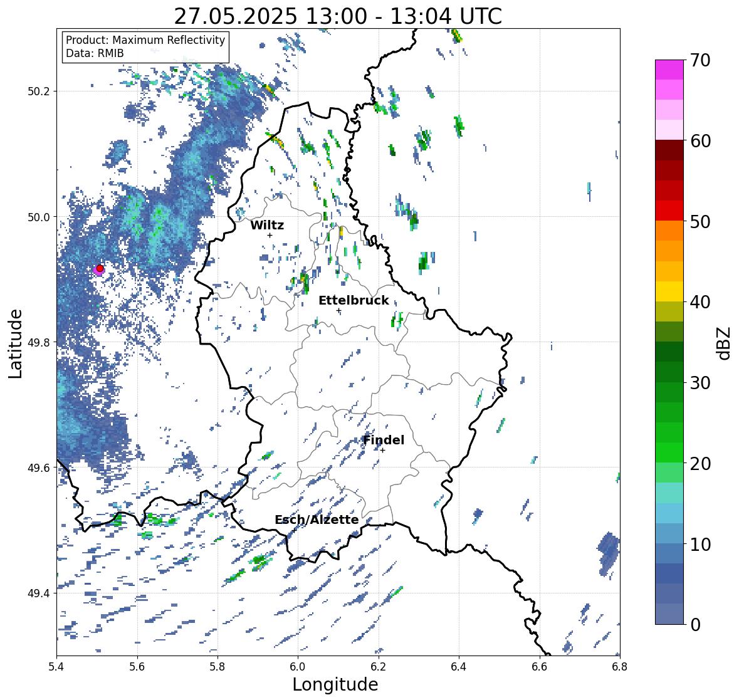Click the Esch/Alzette city label
Screen dimensions: 739x700
point(317,520)
